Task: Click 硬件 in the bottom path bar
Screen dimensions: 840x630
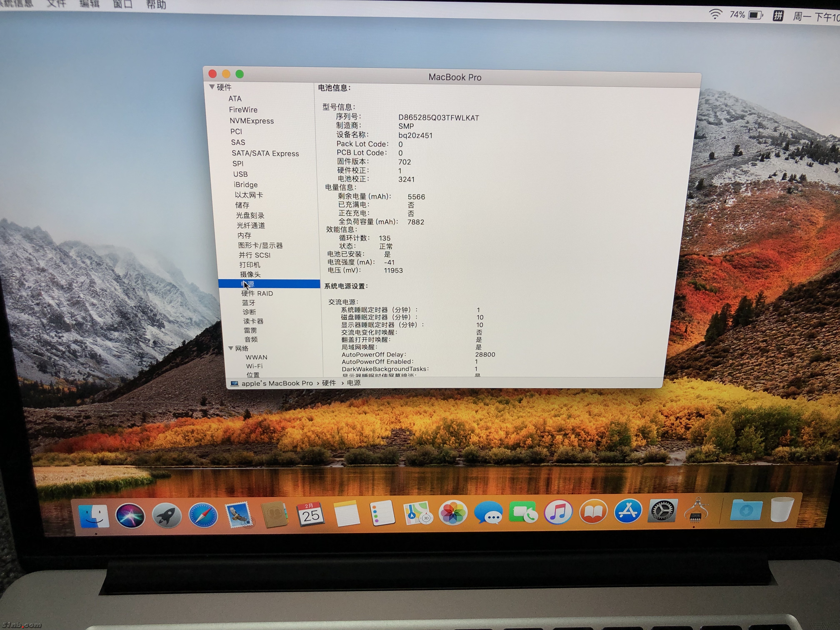Action: [x=329, y=383]
